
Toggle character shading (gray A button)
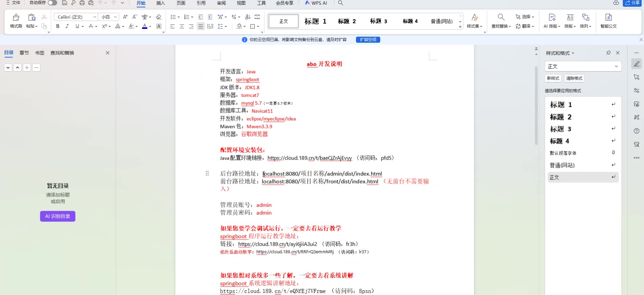pos(159,26)
